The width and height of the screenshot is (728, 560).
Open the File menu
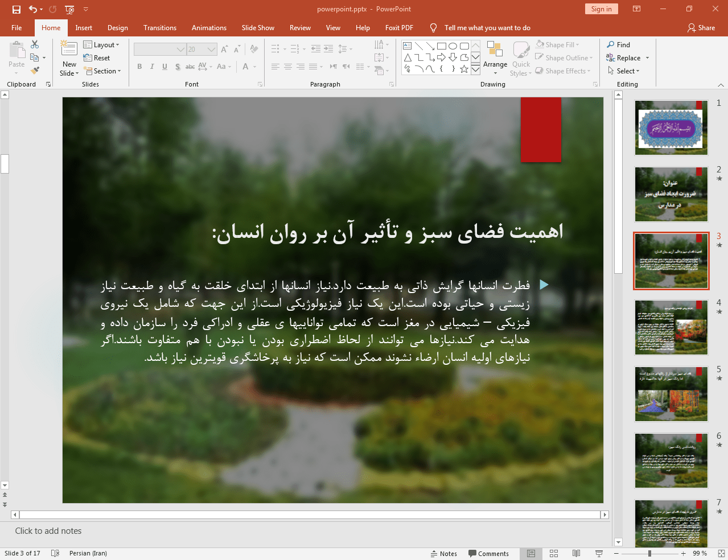point(17,27)
